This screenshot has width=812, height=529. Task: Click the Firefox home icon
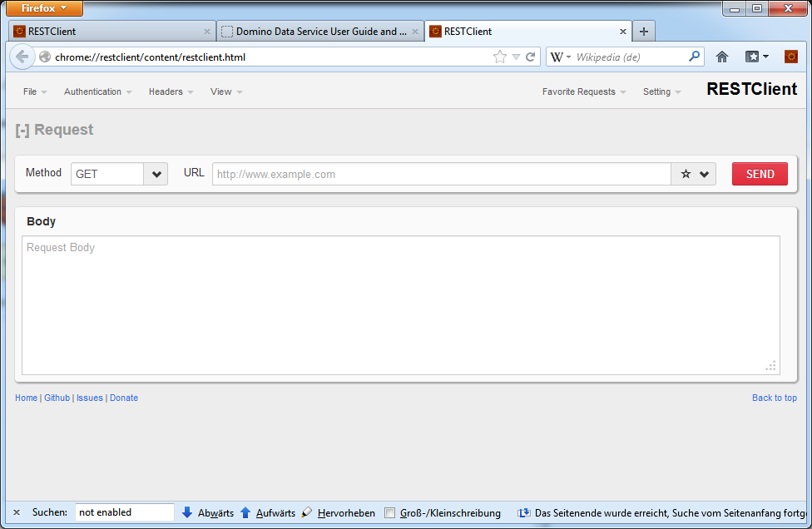(721, 57)
